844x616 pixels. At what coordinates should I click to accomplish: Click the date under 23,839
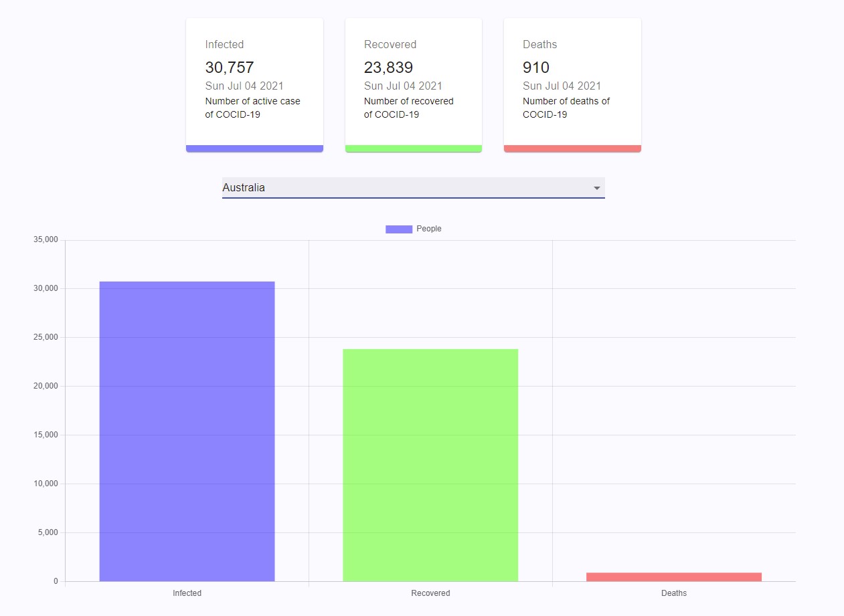click(x=403, y=86)
